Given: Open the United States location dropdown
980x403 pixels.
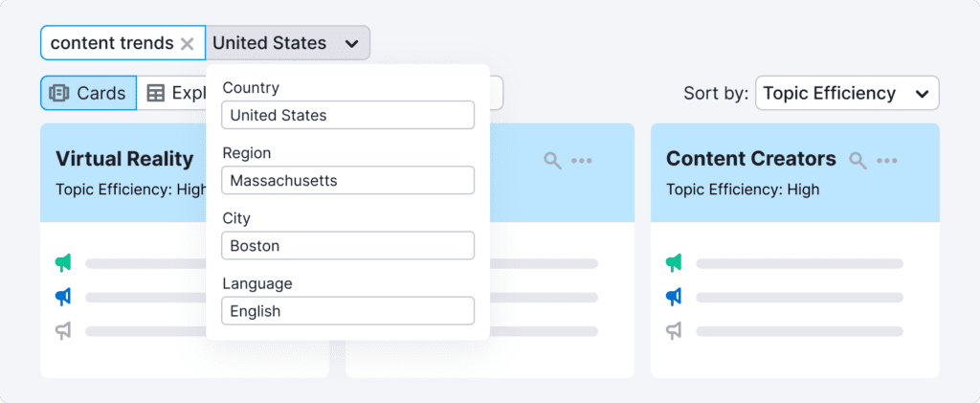Looking at the screenshot, I should click(287, 43).
